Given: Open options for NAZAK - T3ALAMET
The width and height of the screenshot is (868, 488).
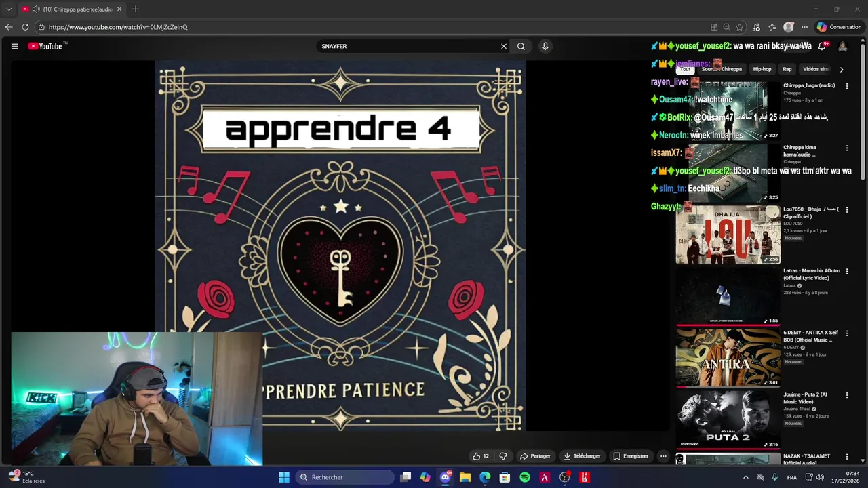Looking at the screenshot, I should (846, 457).
